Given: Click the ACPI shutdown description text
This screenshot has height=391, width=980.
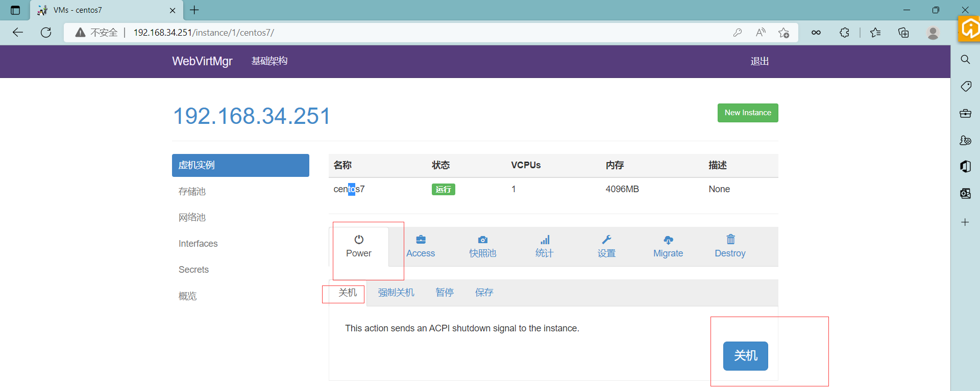Looking at the screenshot, I should 462,328.
